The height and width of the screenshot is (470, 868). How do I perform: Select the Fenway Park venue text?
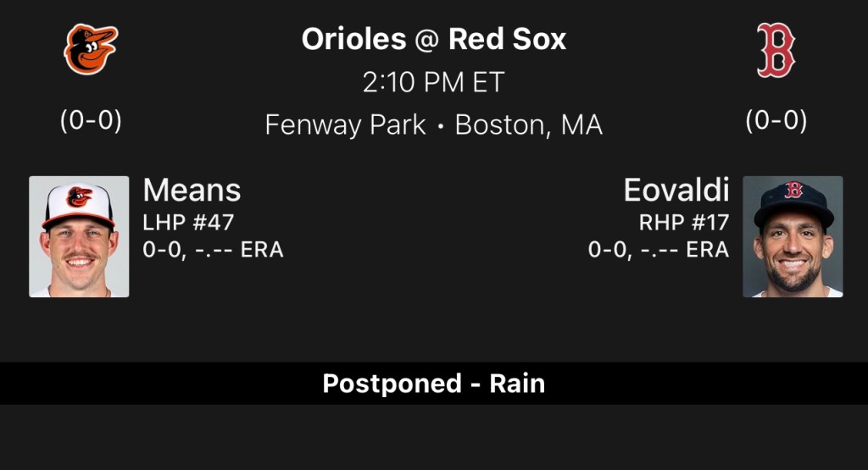tap(345, 125)
